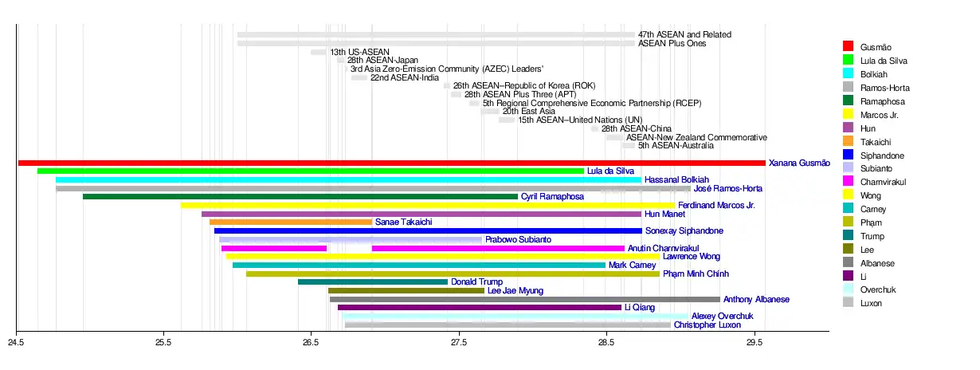This screenshot has width=980, height=370.
Task: Click the Subianto legend entry text
Action: [x=877, y=169]
